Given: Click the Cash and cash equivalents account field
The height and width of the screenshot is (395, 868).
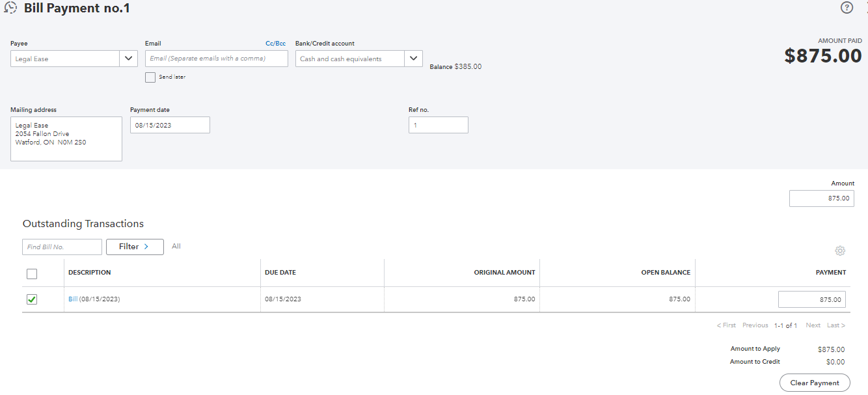Looking at the screenshot, I should coord(350,59).
